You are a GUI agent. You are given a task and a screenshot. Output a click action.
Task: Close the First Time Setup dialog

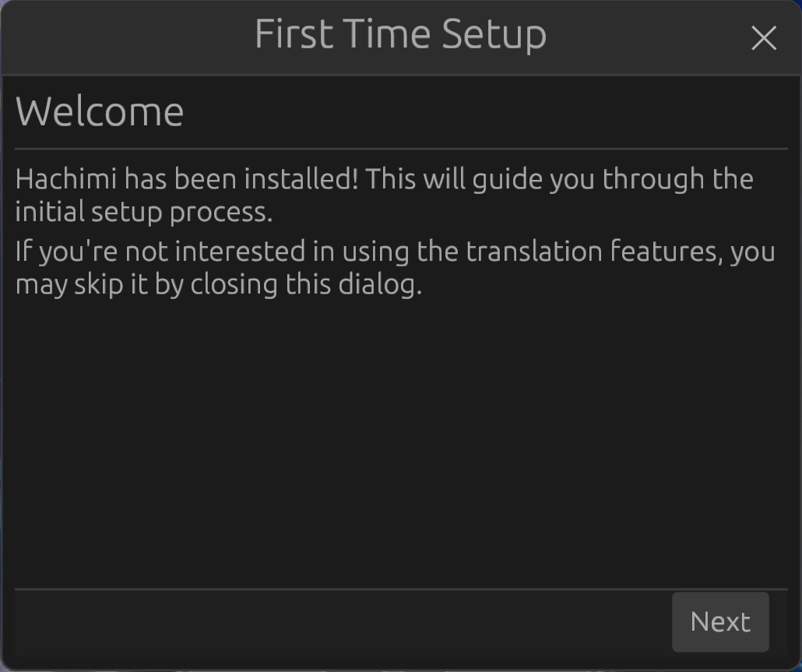pos(763,37)
